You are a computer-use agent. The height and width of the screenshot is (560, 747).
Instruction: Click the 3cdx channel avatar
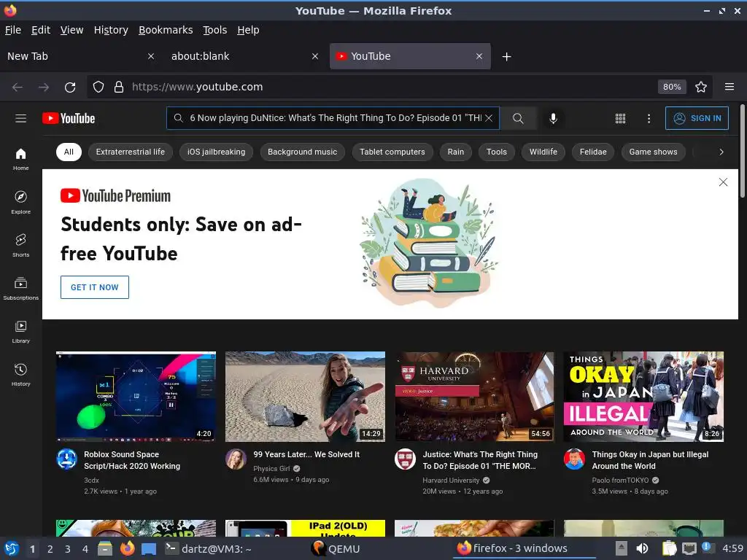tap(66, 459)
